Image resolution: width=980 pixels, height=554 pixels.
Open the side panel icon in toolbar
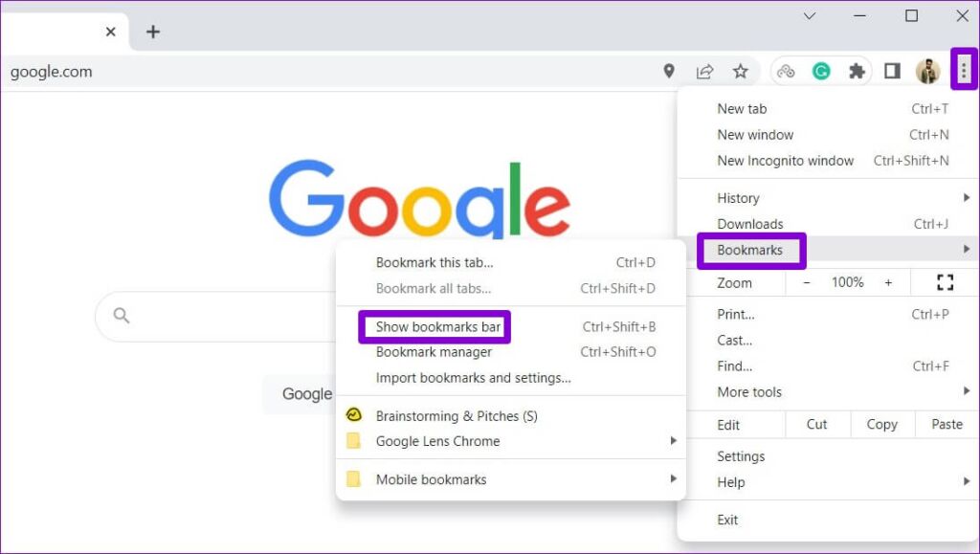click(892, 70)
